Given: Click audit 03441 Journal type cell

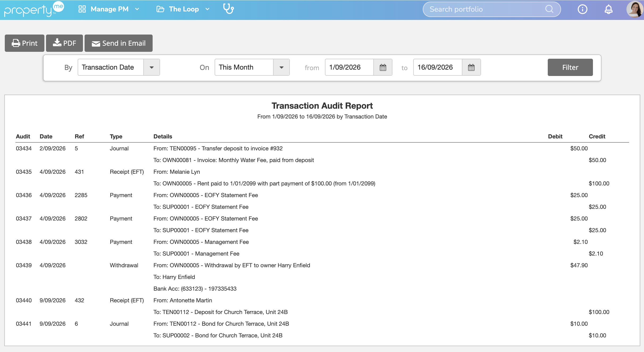Looking at the screenshot, I should [x=119, y=324].
